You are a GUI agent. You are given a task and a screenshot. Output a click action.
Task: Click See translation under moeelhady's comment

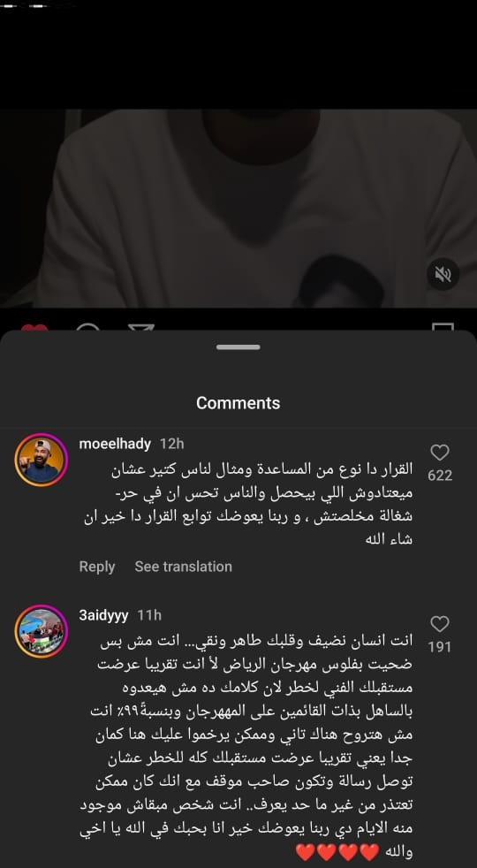[x=183, y=567]
